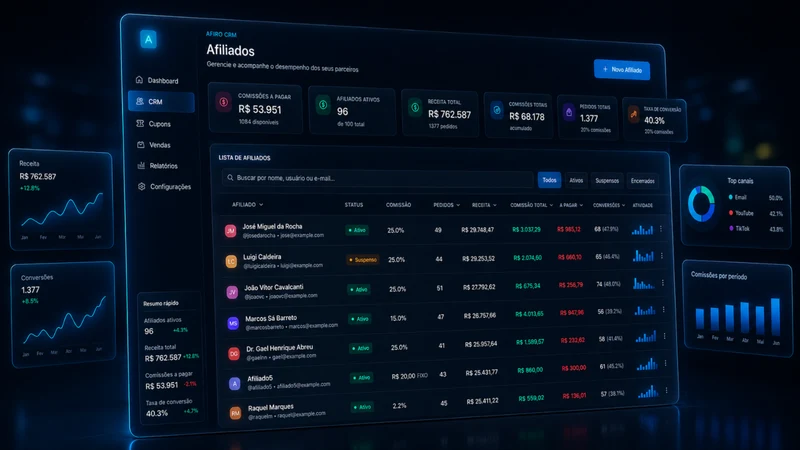
Task: Sort by the Pedidos column header
Action: (446, 205)
